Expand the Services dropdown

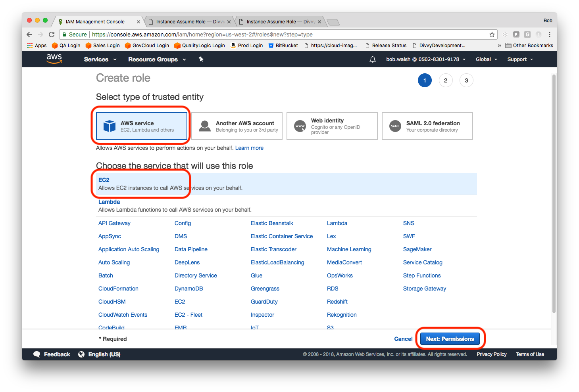[100, 59]
